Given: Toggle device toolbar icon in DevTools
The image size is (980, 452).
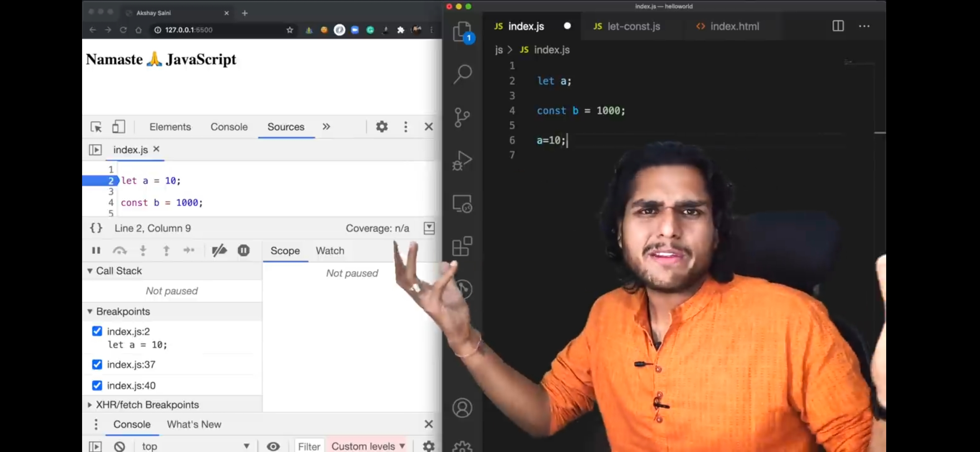Looking at the screenshot, I should [x=119, y=127].
